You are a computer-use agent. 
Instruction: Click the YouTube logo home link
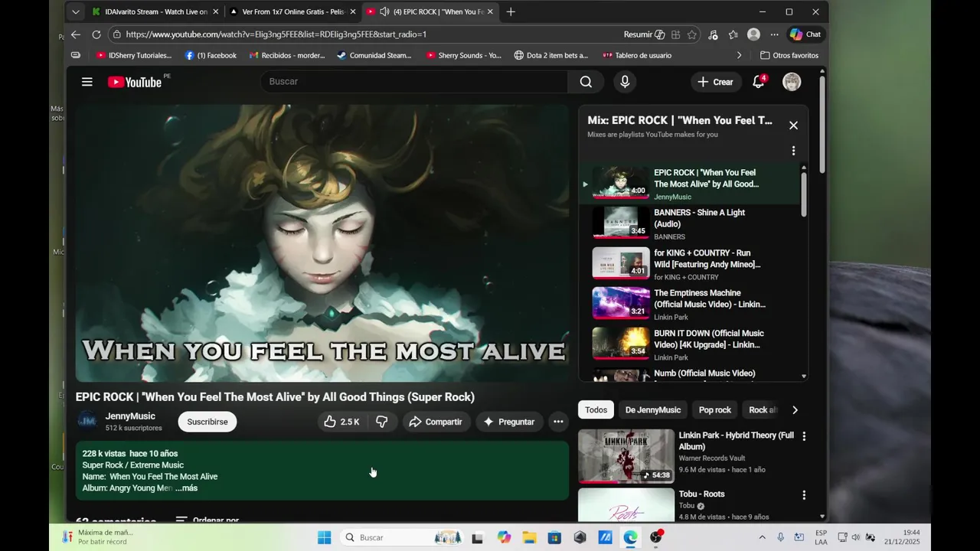click(x=135, y=82)
